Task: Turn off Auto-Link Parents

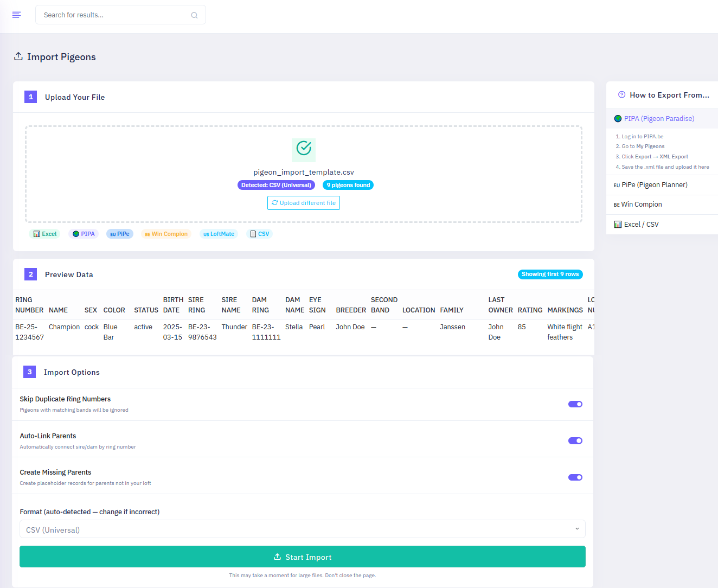Action: coord(575,440)
